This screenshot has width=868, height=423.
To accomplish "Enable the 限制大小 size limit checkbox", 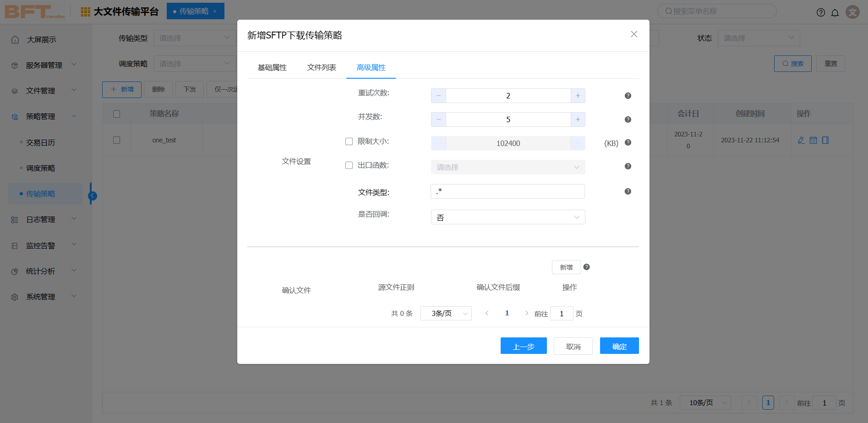I will [x=349, y=141].
